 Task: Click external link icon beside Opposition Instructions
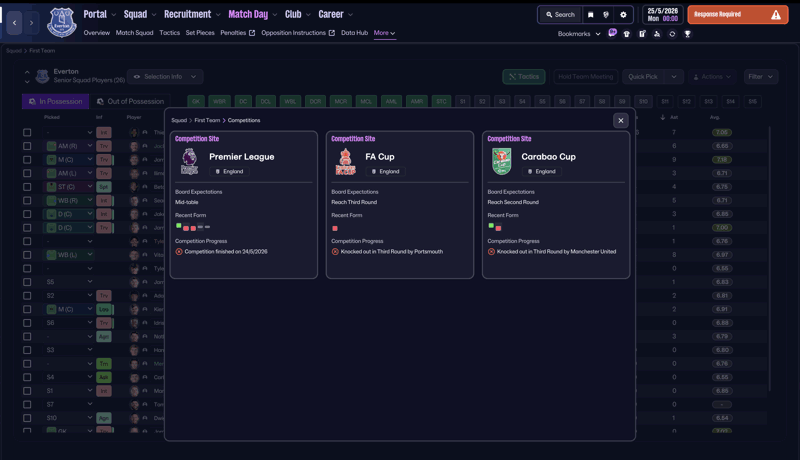pyautogui.click(x=332, y=33)
